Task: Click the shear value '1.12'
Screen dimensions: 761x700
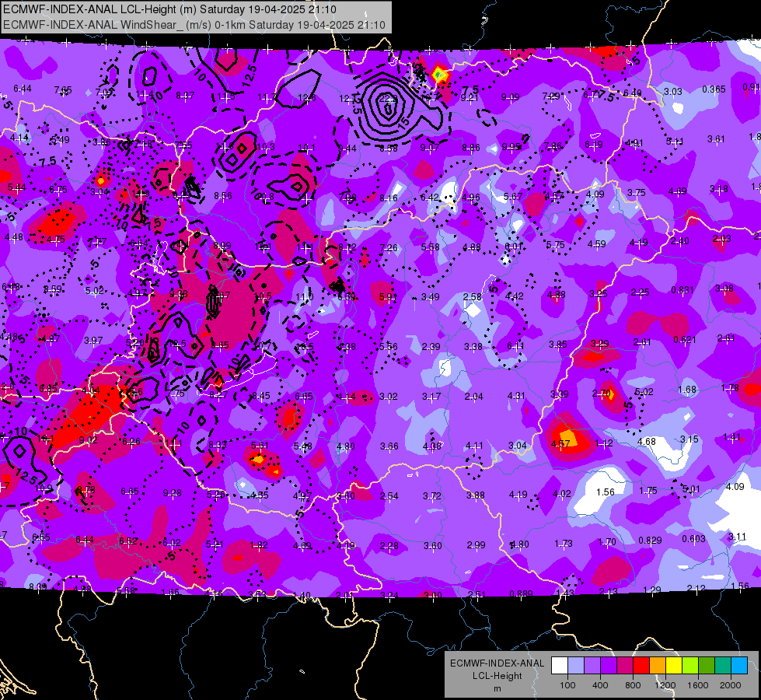Action: pos(604,443)
